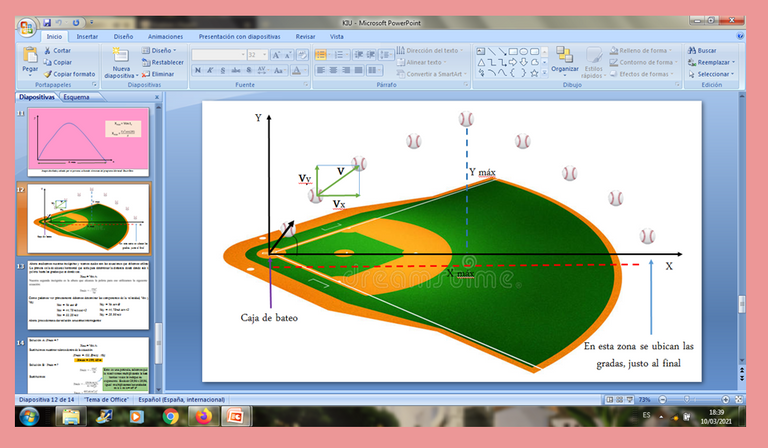Click the Reemplazar button
Viewport: 768px width, 448px height.
714,62
